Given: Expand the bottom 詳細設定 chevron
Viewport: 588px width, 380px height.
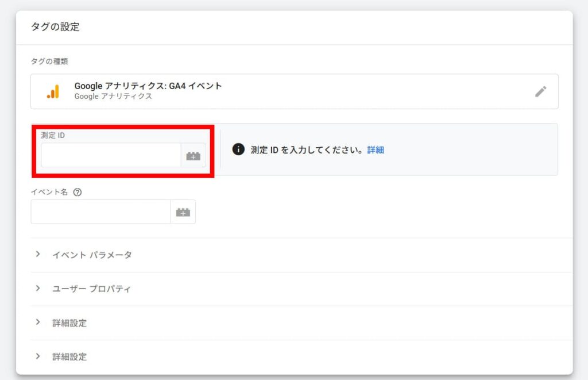Looking at the screenshot, I should pos(38,356).
